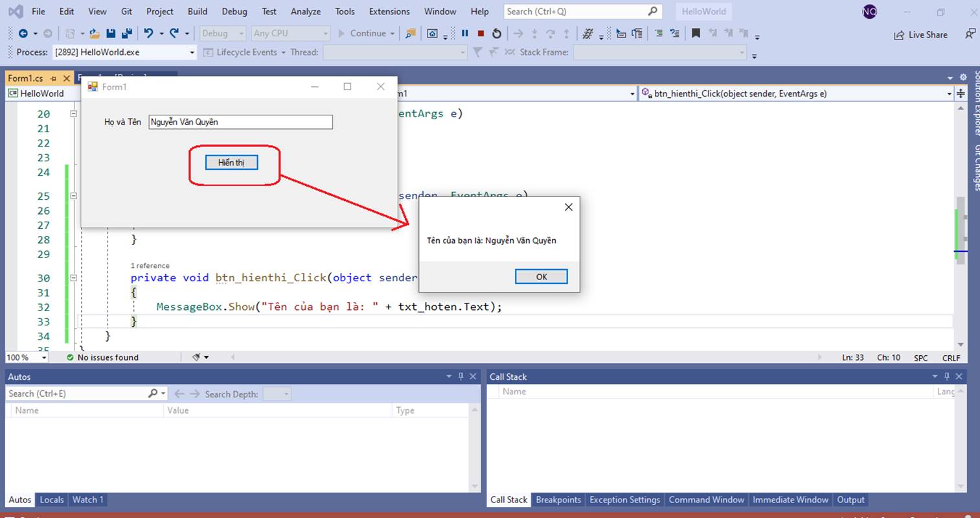The height and width of the screenshot is (518, 980).
Task: Click the Undo icon
Action: [x=150, y=33]
